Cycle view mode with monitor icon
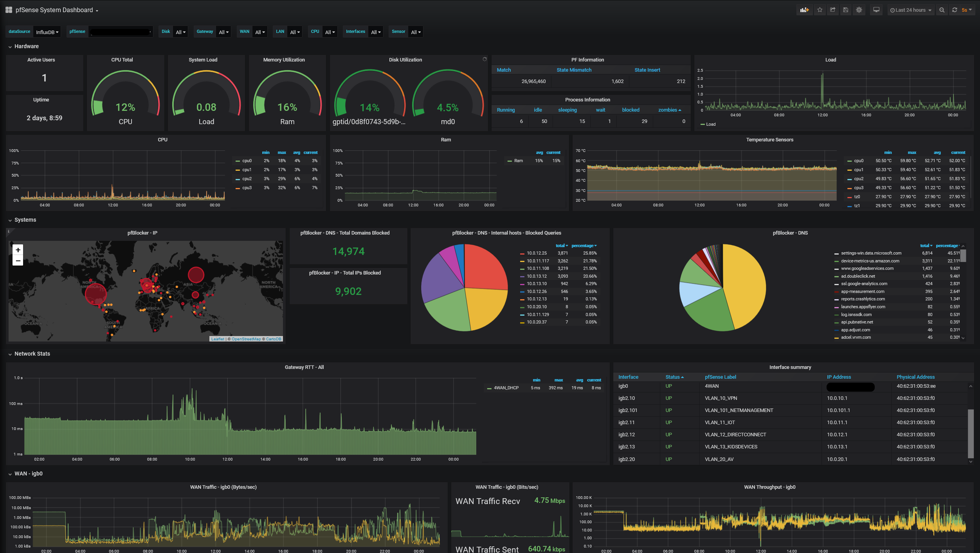This screenshot has width=980, height=553. (x=876, y=10)
